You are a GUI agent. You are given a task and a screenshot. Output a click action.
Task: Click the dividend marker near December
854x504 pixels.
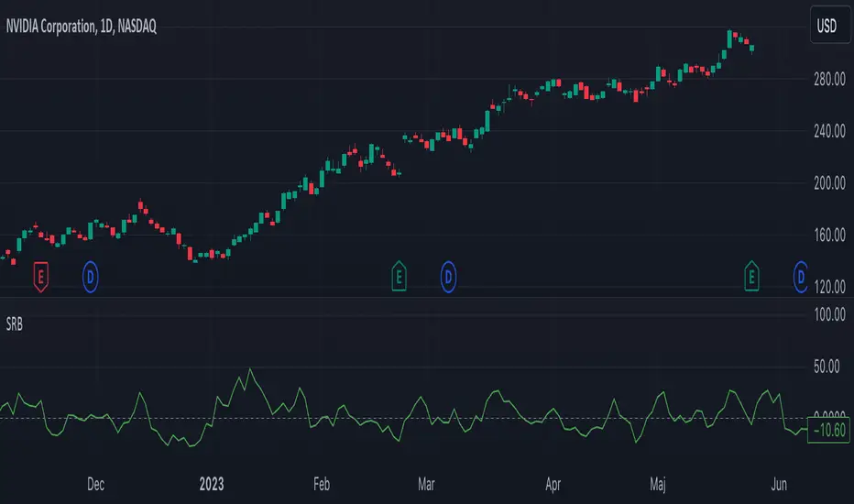91,277
